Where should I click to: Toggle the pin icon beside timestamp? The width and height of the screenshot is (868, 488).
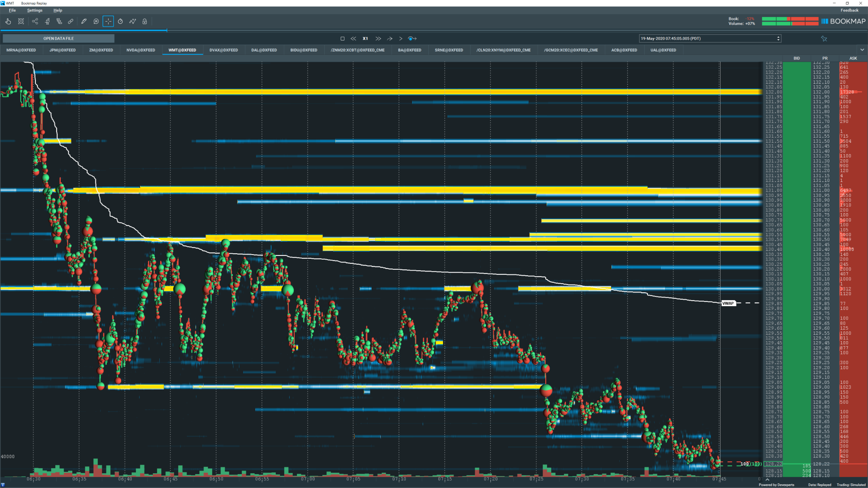click(x=824, y=39)
